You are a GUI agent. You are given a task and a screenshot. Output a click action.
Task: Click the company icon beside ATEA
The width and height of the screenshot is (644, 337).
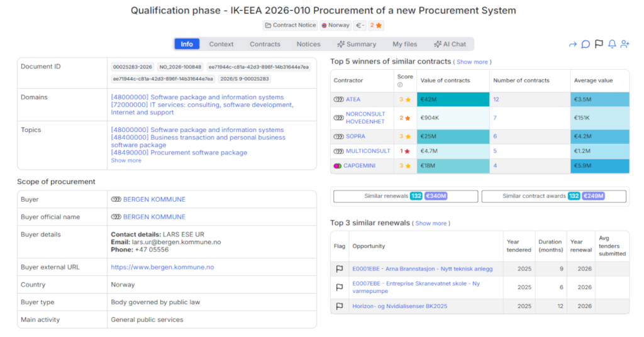click(338, 99)
